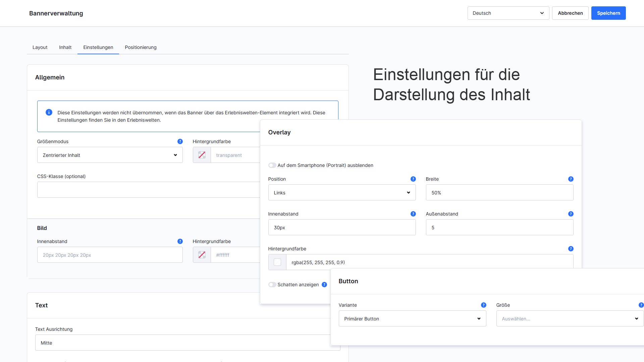Click the Allgemein transparent color text field
The height and width of the screenshot is (362, 644).
[x=235, y=155]
